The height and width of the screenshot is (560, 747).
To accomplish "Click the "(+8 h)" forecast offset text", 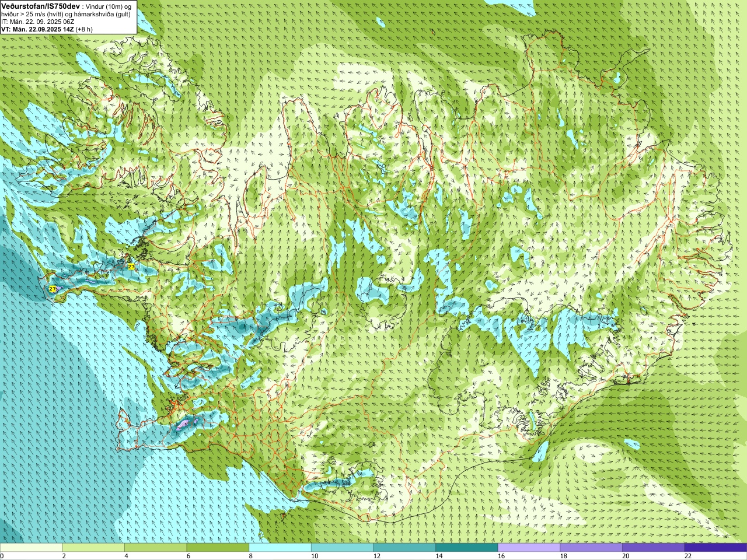I will click(x=84, y=29).
